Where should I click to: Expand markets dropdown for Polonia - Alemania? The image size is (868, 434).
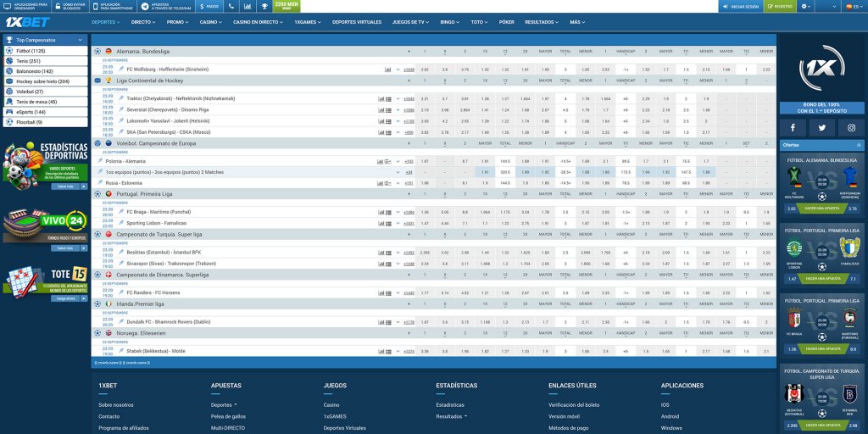pos(398,161)
